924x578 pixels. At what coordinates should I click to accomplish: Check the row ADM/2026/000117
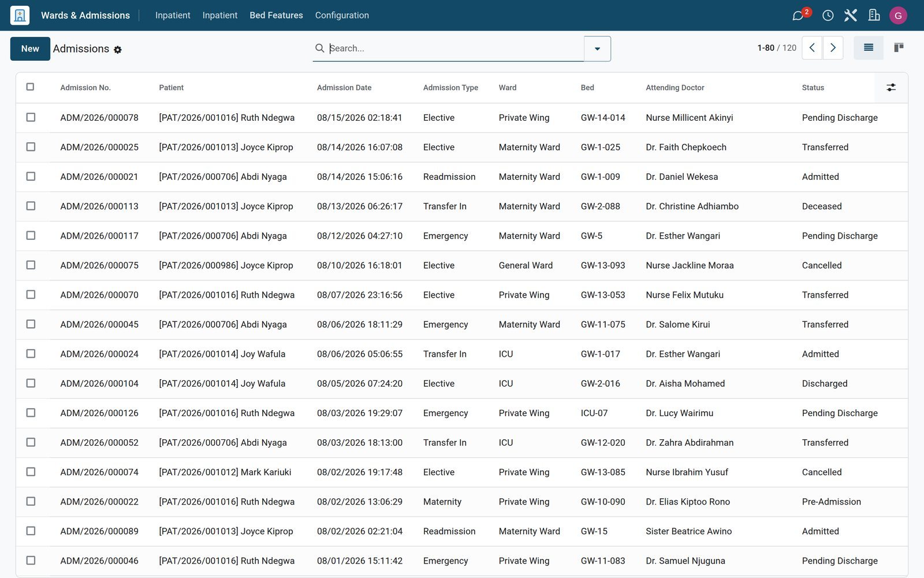(31, 235)
